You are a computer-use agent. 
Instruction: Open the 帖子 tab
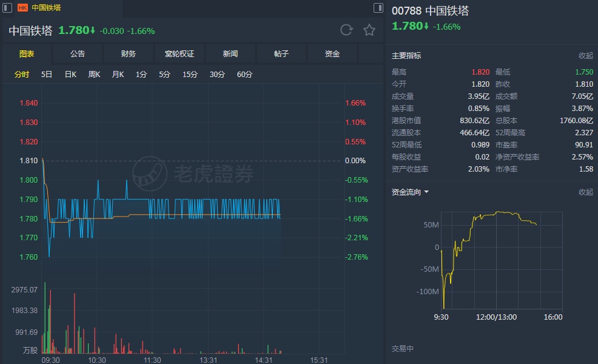281,54
